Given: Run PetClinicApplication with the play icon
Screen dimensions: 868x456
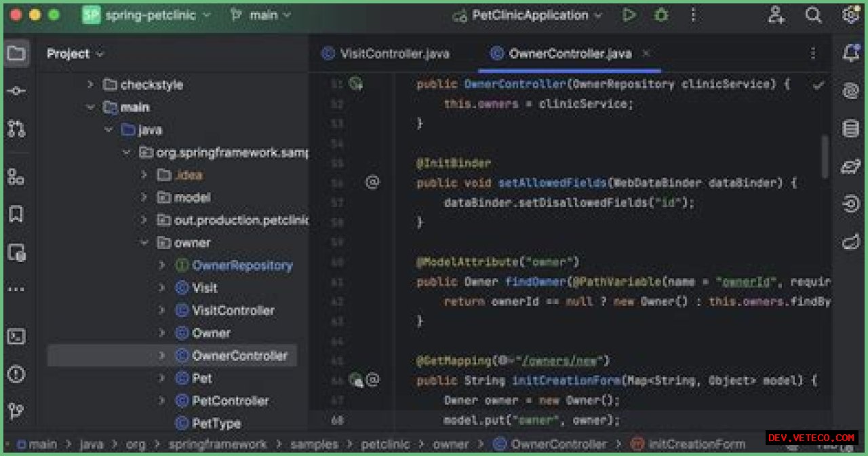Looking at the screenshot, I should 629,15.
